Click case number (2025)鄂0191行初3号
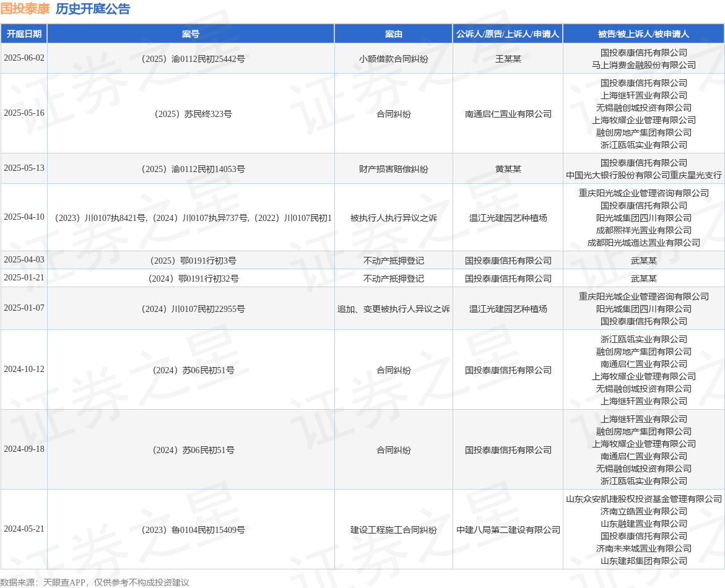 (x=193, y=261)
